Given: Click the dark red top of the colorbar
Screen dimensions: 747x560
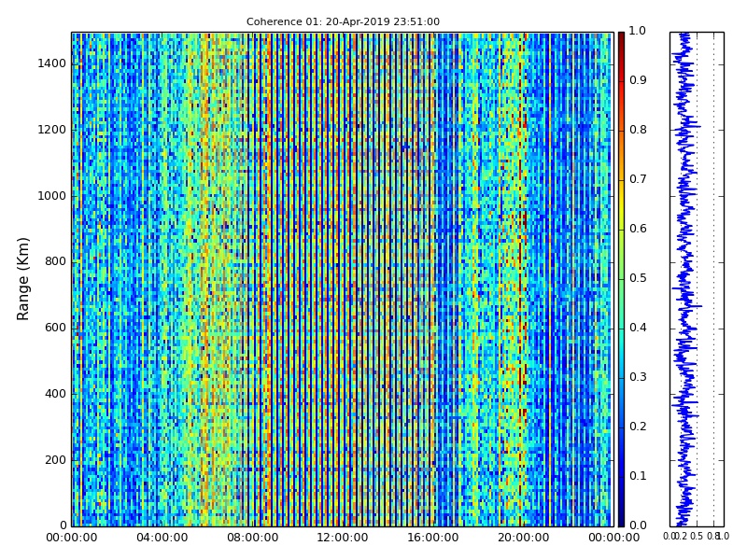Looking at the screenshot, I should (x=621, y=37).
